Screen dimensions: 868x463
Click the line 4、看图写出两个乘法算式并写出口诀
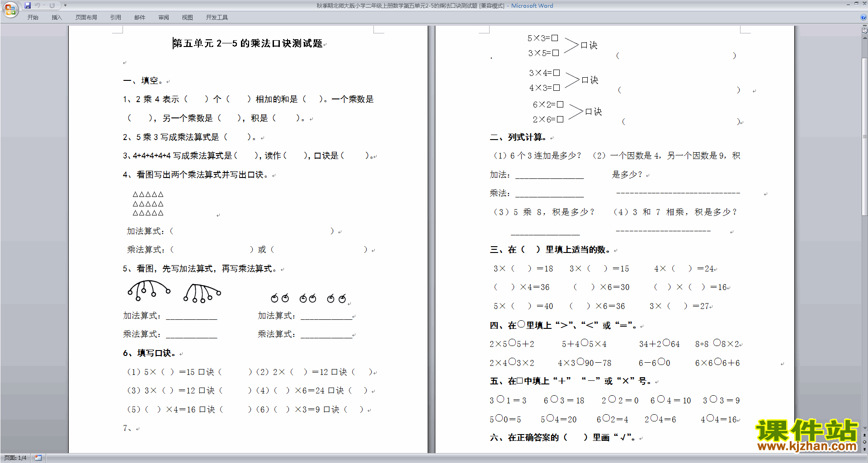point(196,174)
